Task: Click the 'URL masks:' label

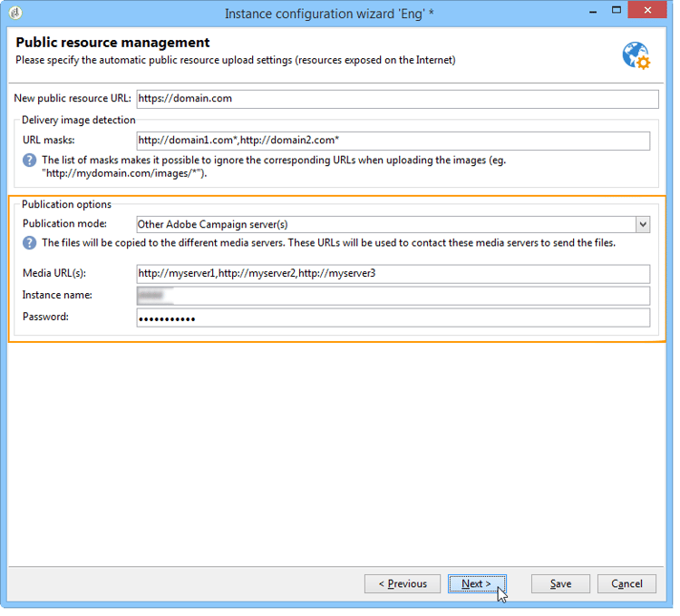Action: click(49, 142)
